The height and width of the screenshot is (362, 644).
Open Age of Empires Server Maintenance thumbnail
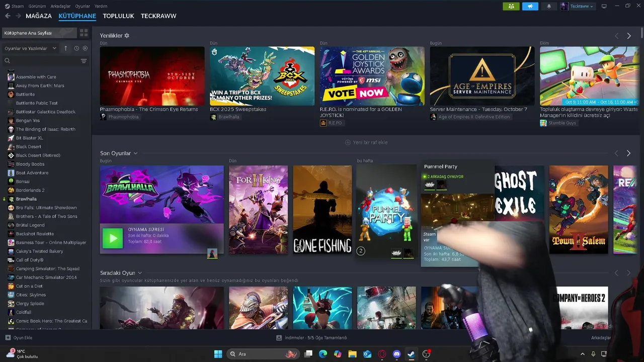click(x=482, y=76)
